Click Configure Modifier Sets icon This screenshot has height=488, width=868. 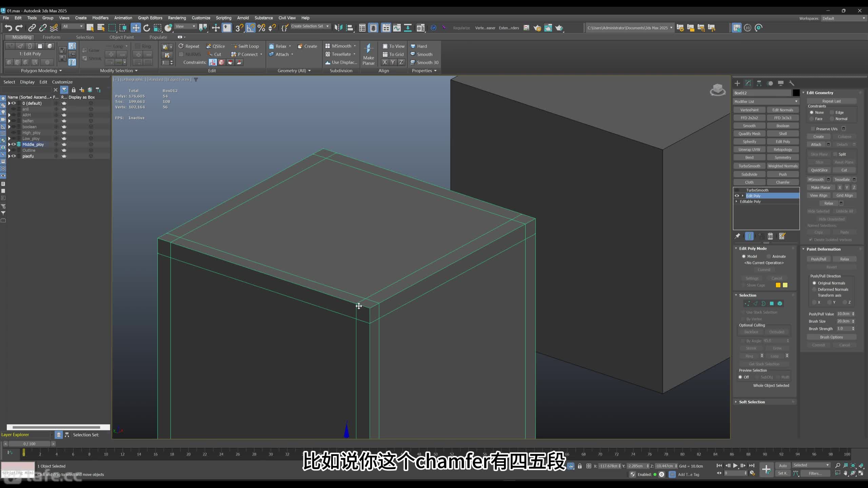[782, 236]
